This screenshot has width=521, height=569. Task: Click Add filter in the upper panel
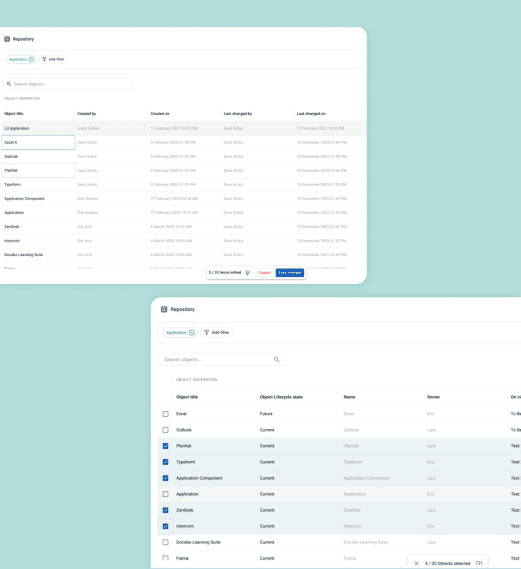pyautogui.click(x=53, y=59)
